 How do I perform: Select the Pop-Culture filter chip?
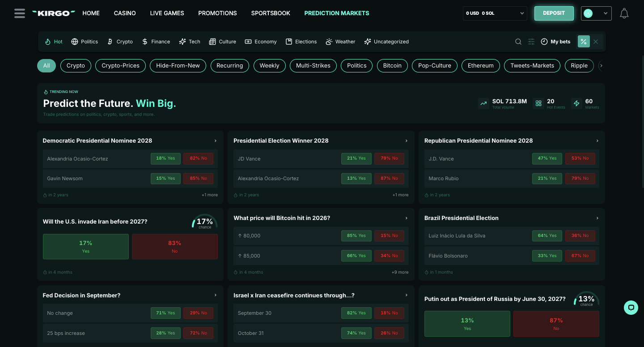[x=435, y=65]
